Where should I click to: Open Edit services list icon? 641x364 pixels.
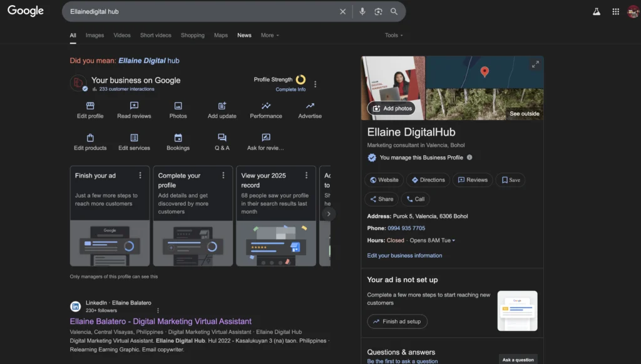pos(134,138)
